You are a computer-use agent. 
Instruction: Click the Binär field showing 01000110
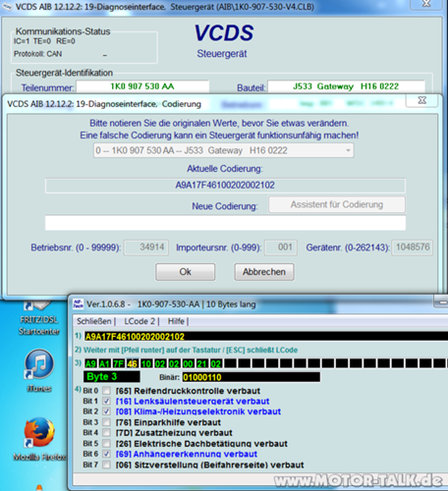click(x=252, y=377)
